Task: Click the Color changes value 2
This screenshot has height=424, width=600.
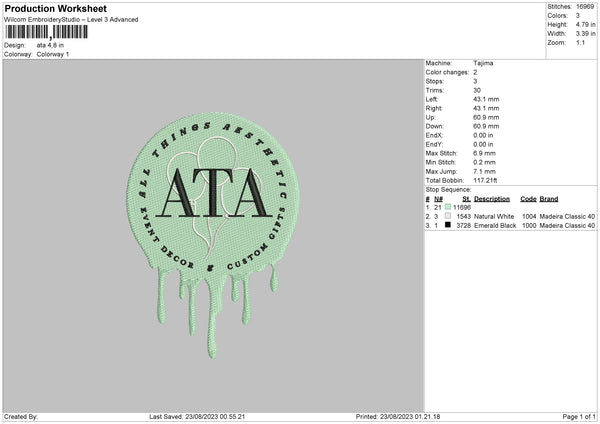Action: click(x=475, y=72)
